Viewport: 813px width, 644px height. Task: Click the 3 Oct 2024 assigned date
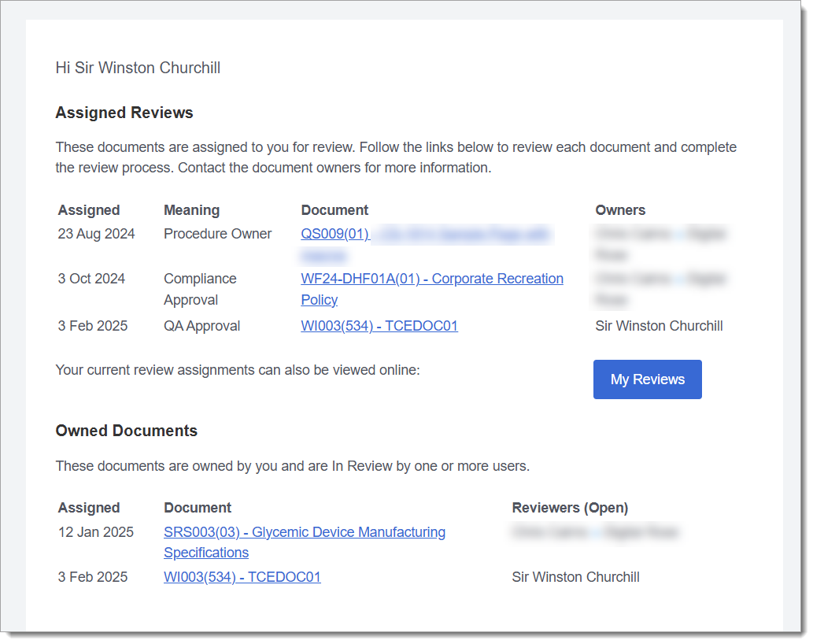tap(91, 279)
